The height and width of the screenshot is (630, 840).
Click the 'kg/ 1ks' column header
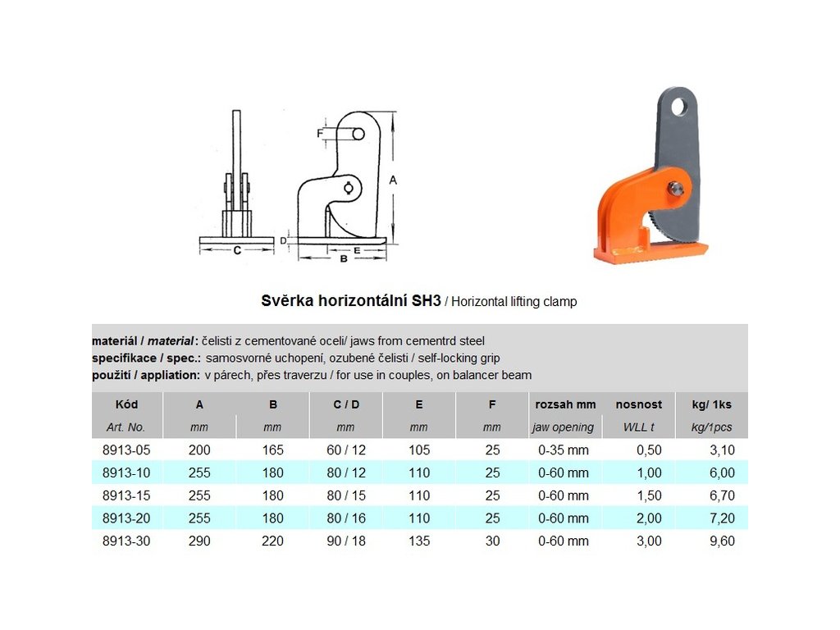point(711,404)
